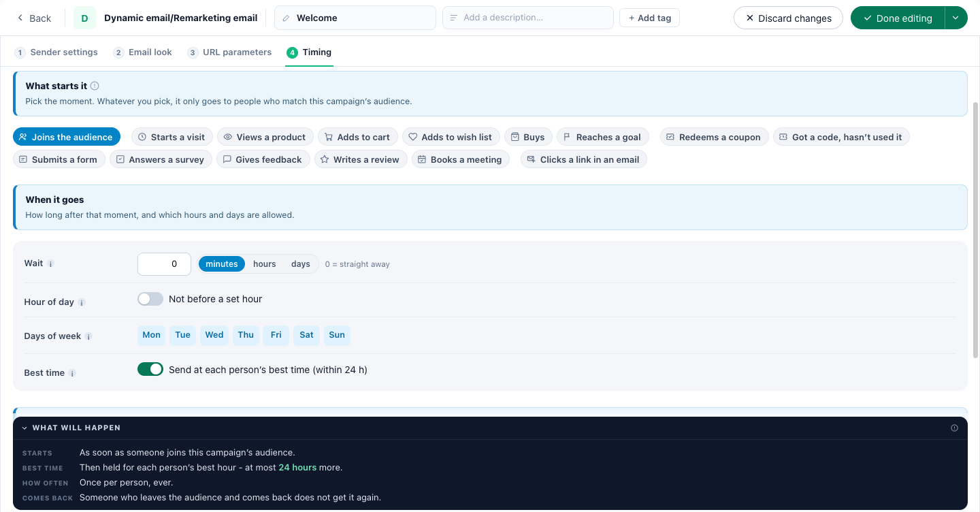Click the info icon in What Will Happen panel
980x512 pixels.
(x=954, y=428)
